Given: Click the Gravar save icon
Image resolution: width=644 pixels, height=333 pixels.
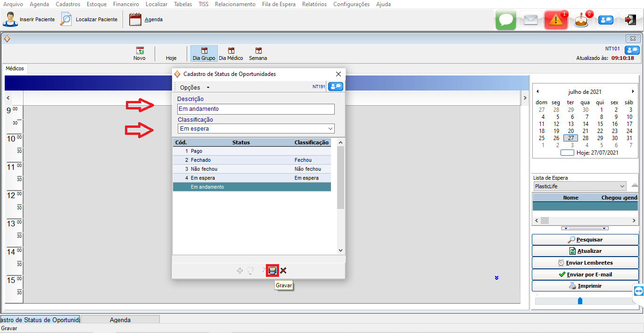Looking at the screenshot, I should [x=272, y=270].
